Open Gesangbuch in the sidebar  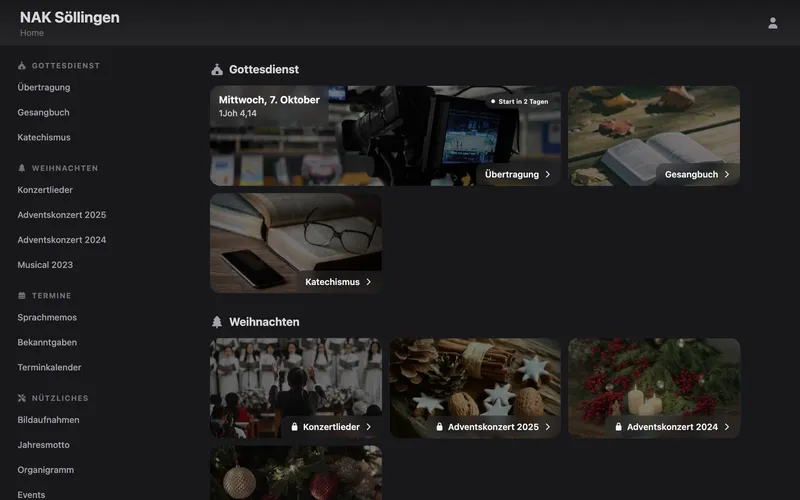pyautogui.click(x=43, y=112)
